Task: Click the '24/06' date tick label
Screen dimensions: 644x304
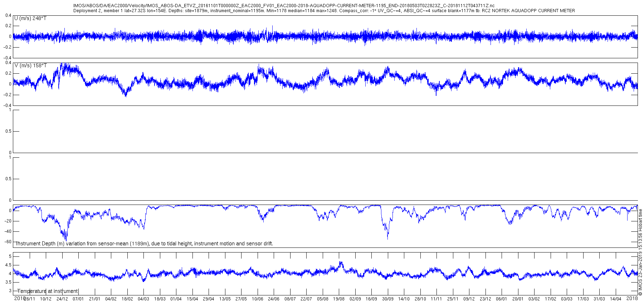Action: [x=274, y=299]
